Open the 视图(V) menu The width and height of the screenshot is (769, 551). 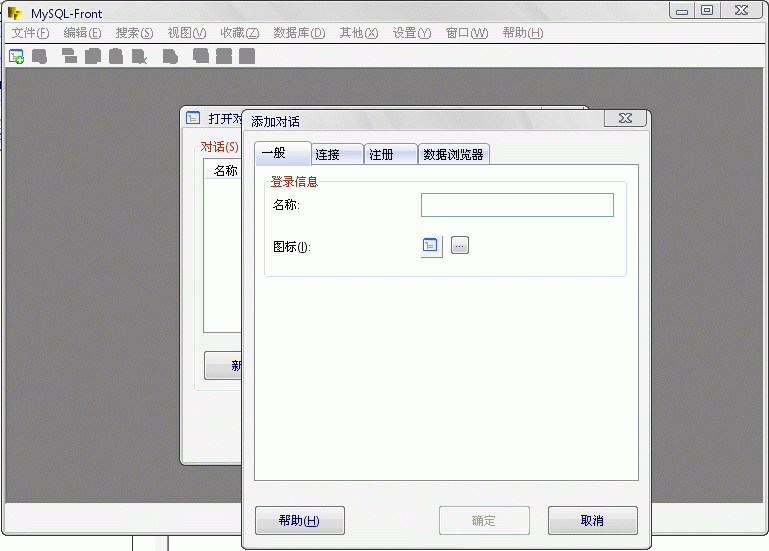click(187, 33)
